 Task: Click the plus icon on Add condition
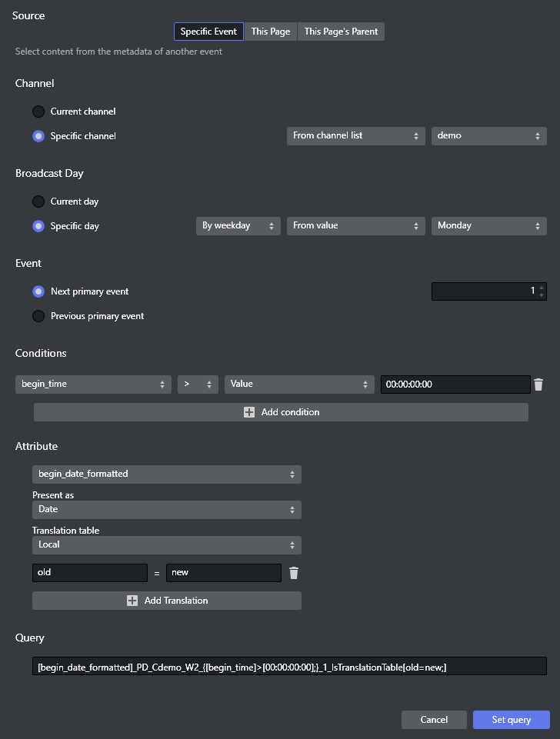[249, 412]
